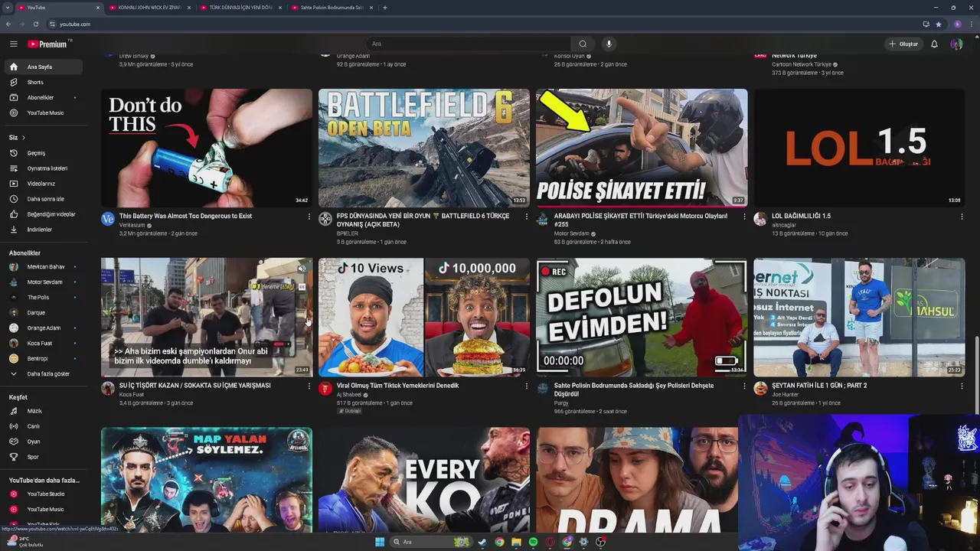Open Oynatma listeleri in sidebar

click(42, 168)
